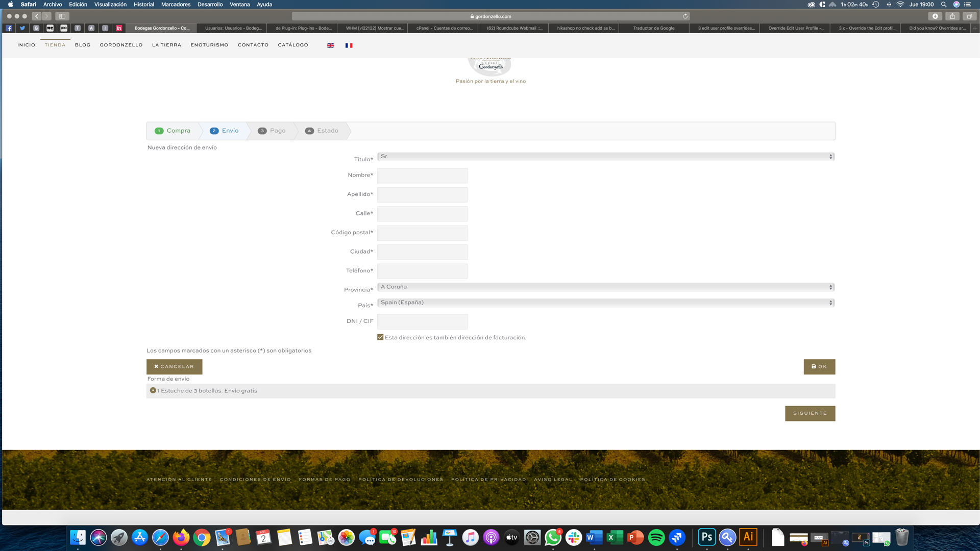
Task: Click Safari share icon
Action: pos(952,16)
